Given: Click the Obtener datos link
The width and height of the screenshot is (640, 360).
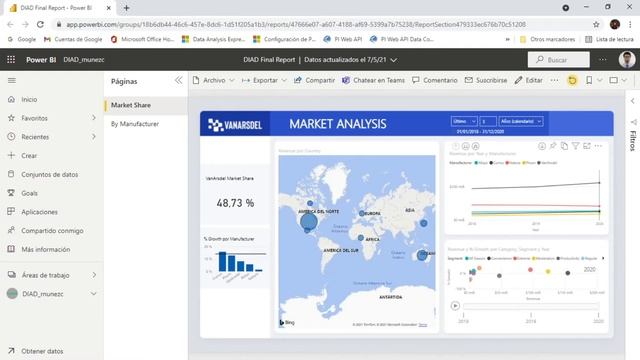Looking at the screenshot, I should pyautogui.click(x=42, y=351).
